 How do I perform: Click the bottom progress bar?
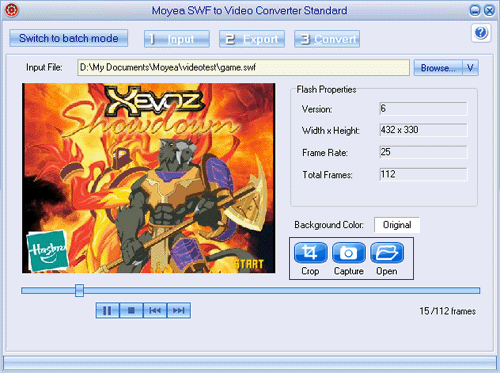pyautogui.click(x=250, y=362)
